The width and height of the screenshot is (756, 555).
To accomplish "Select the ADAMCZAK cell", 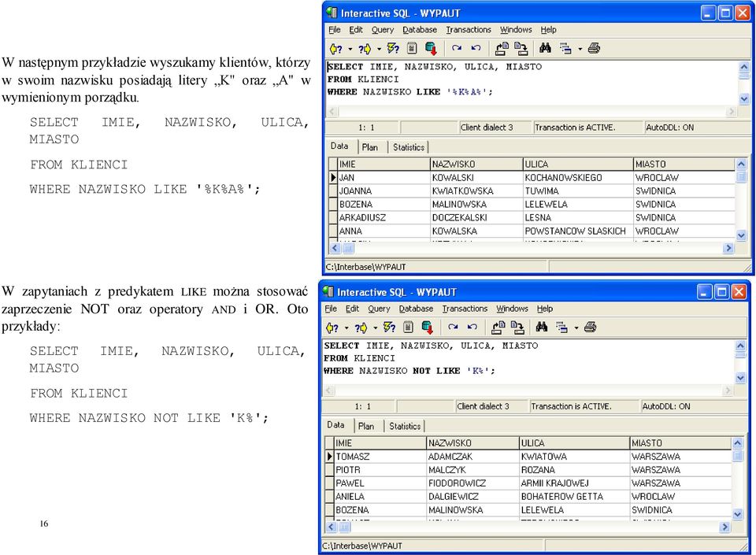I will 472,457.
